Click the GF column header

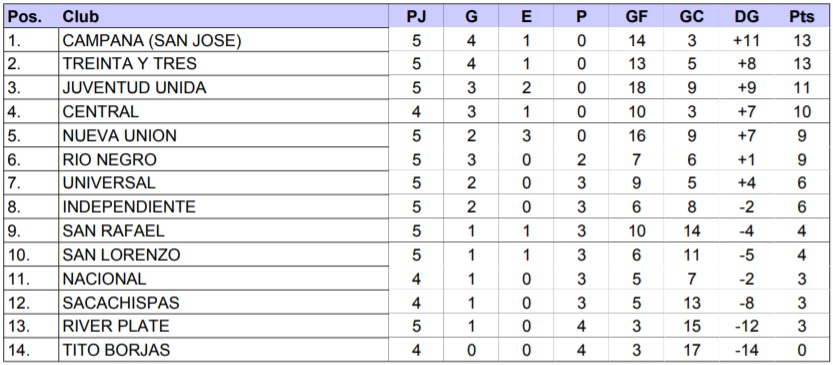pos(636,17)
